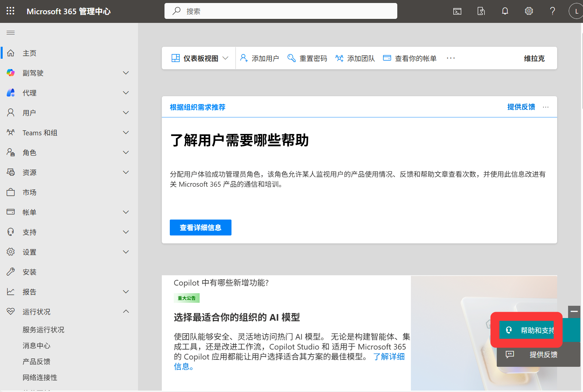Open the app launcher waffle icon
The image size is (583, 392).
[x=10, y=11]
